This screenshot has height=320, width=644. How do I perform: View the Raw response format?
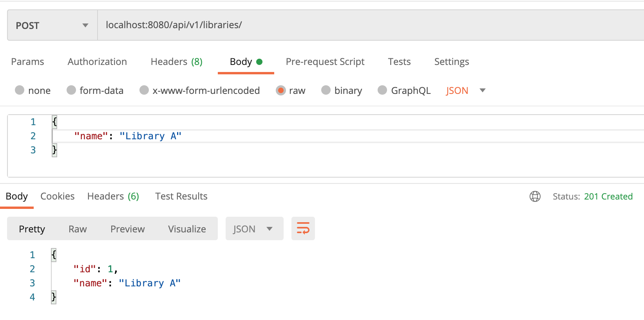point(78,229)
